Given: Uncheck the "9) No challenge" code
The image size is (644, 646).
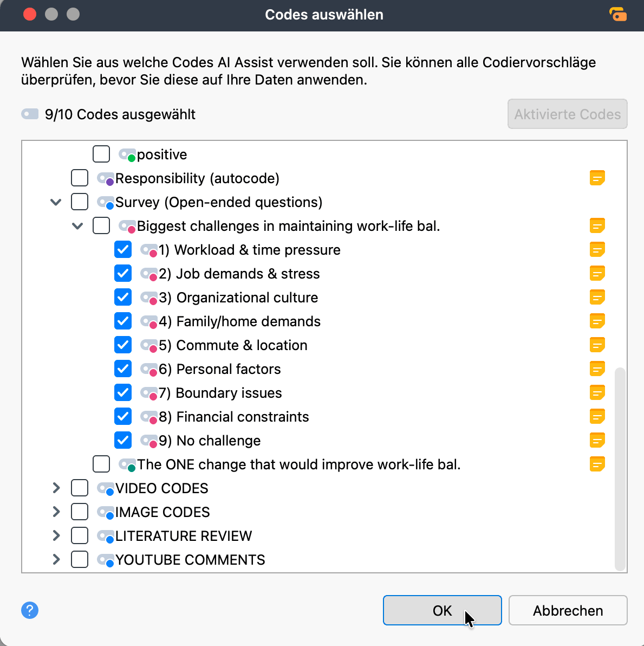Looking at the screenshot, I should pos(123,440).
